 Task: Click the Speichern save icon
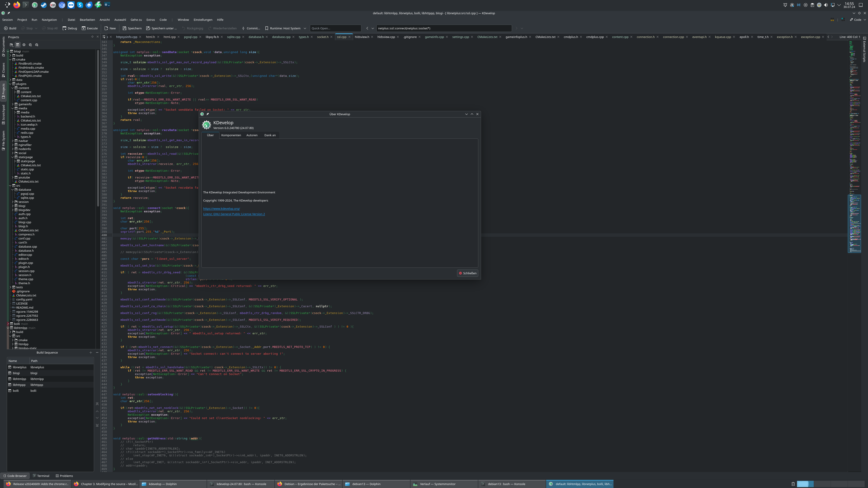pos(124,28)
